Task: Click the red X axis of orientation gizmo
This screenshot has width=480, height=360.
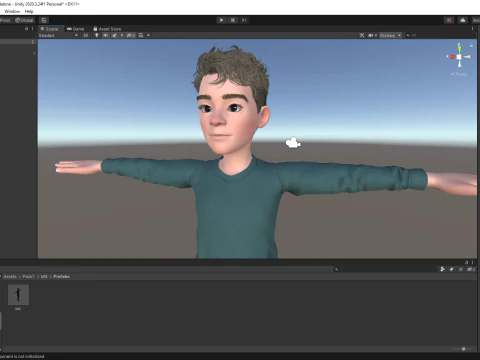Action: 452,57
